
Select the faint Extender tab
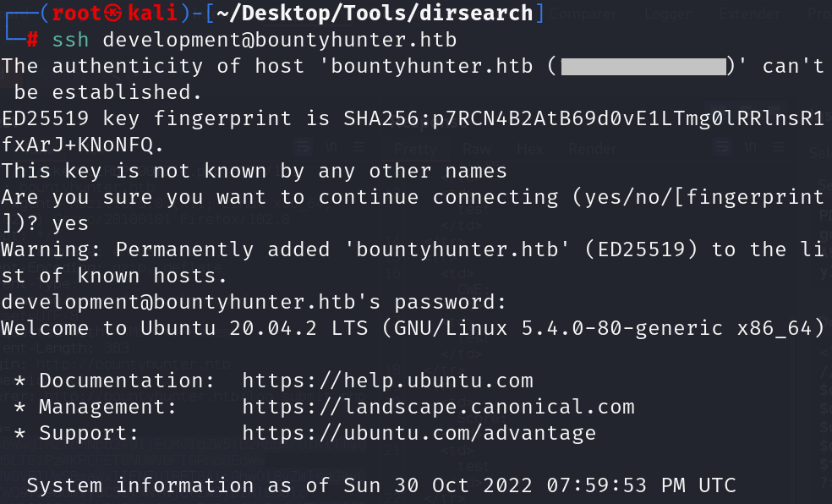(x=749, y=14)
